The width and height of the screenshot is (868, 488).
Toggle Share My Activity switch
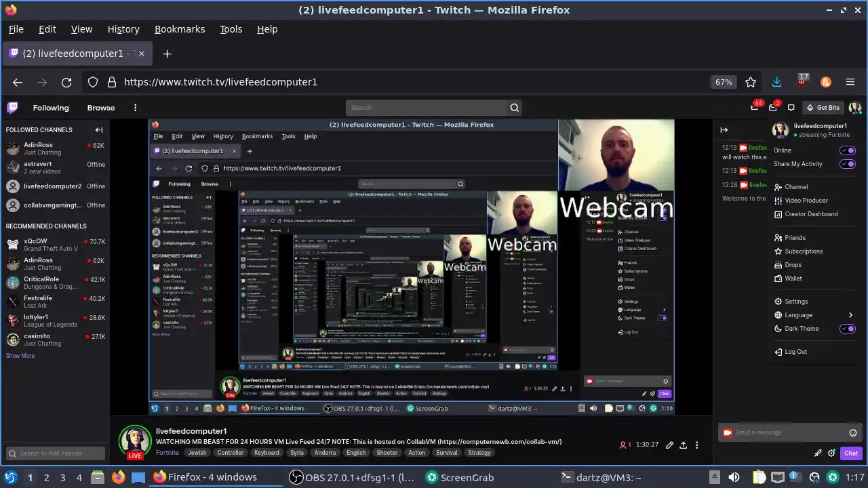tap(848, 164)
